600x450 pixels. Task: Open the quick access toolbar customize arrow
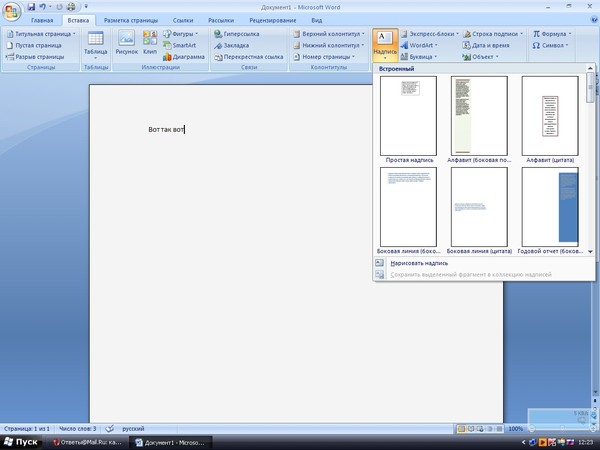pyautogui.click(x=86, y=7)
